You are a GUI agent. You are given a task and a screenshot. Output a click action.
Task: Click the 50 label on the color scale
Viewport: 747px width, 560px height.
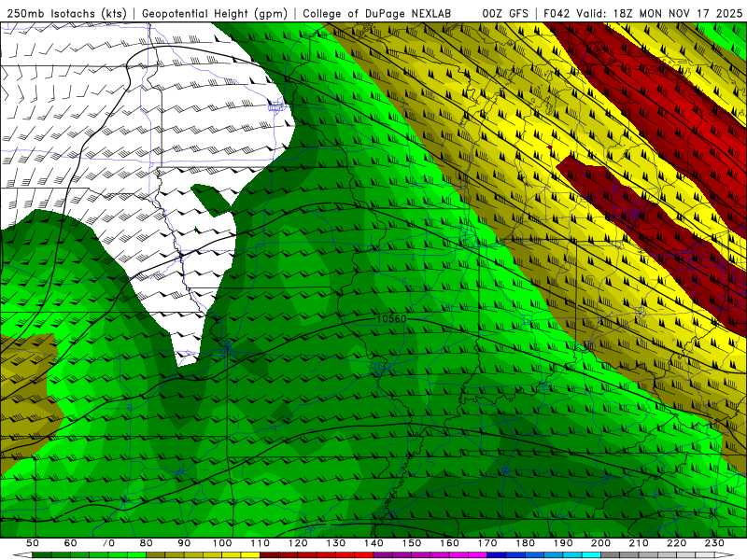pyautogui.click(x=33, y=543)
